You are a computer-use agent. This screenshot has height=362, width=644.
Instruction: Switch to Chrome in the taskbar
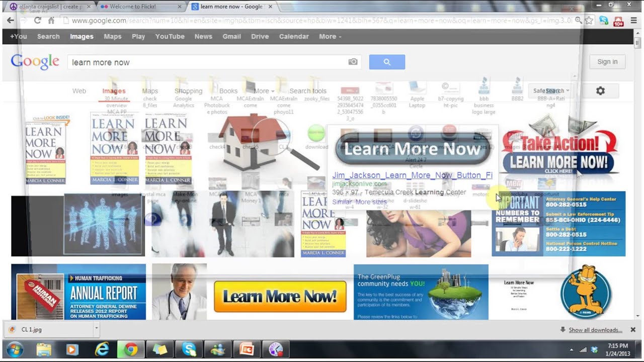[x=131, y=349]
